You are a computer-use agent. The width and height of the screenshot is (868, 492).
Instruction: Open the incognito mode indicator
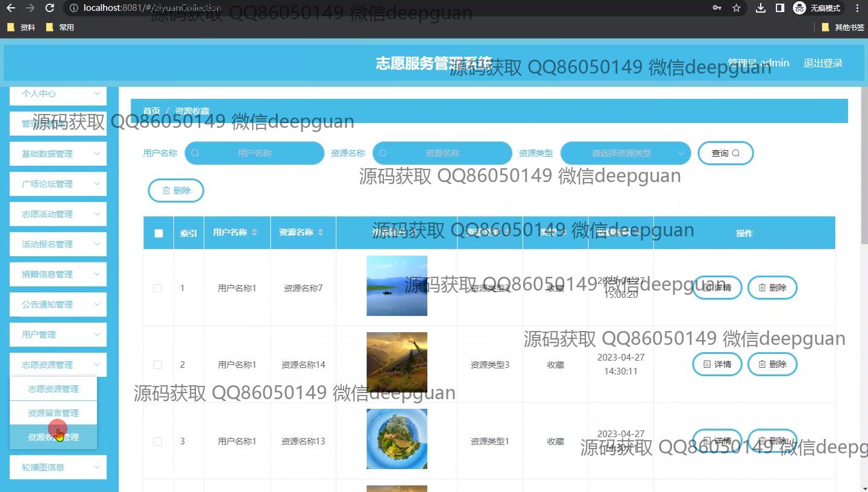pos(817,8)
